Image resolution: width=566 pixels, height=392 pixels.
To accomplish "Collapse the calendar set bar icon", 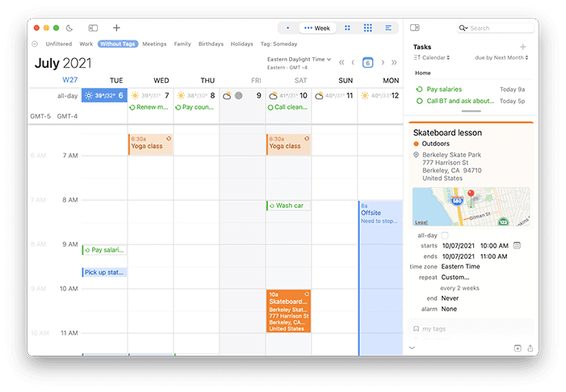I will tap(35, 44).
